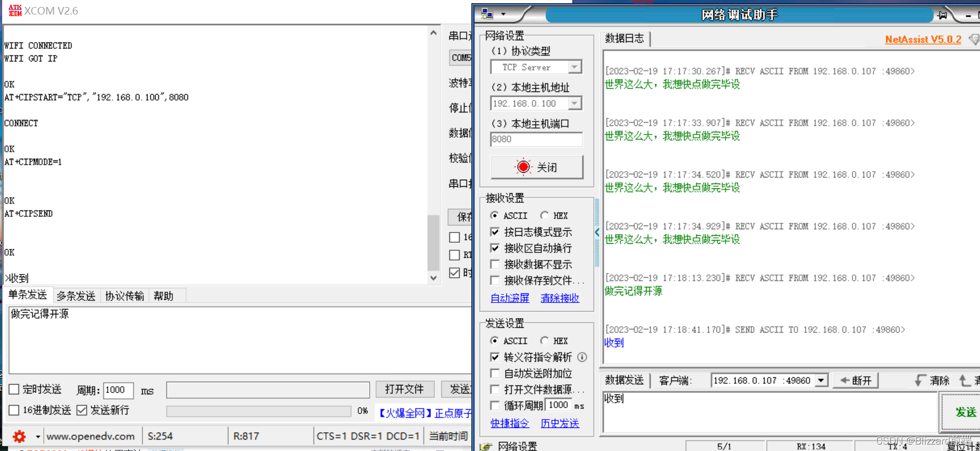Screen dimensions: 980x451
Task: Click XCOM send text box containing 做完记得开源
Action: (x=240, y=340)
